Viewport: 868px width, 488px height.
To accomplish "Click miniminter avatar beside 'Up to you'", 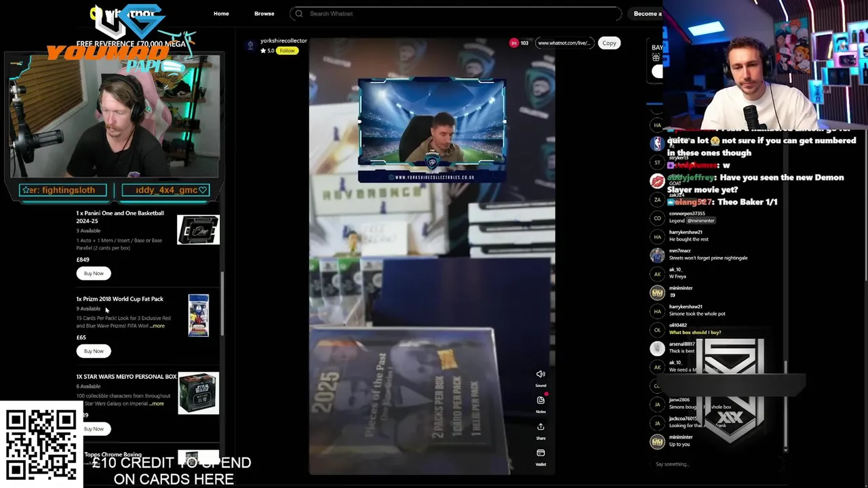I will point(657,441).
